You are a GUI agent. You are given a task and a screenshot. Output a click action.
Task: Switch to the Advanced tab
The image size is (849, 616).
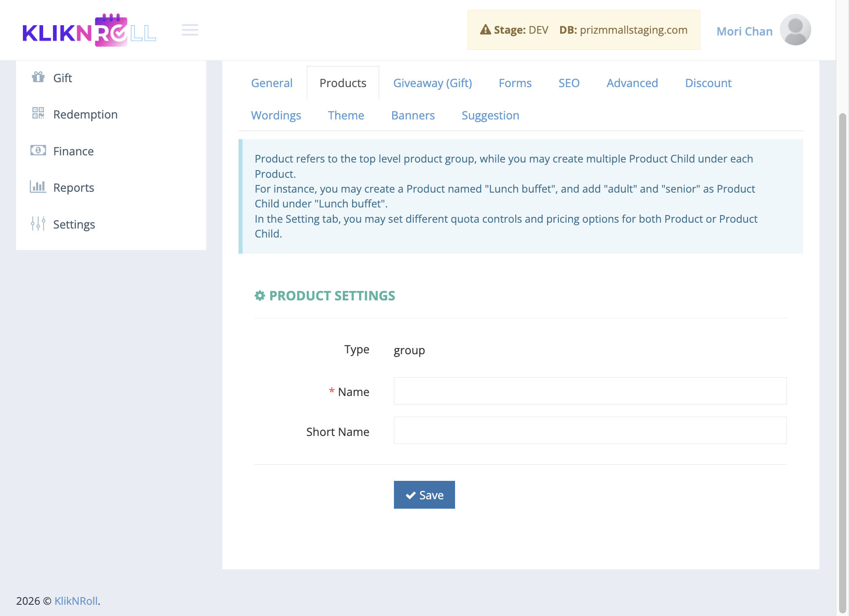click(x=632, y=83)
